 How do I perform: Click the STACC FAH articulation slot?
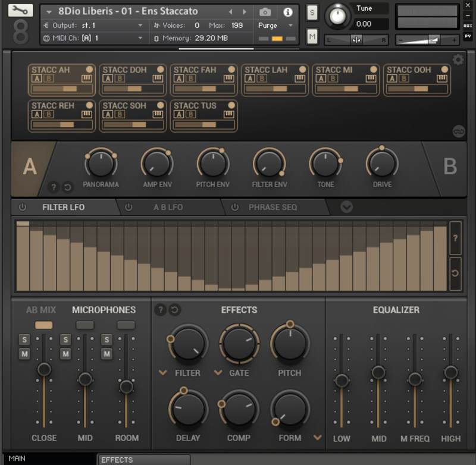tap(203, 80)
